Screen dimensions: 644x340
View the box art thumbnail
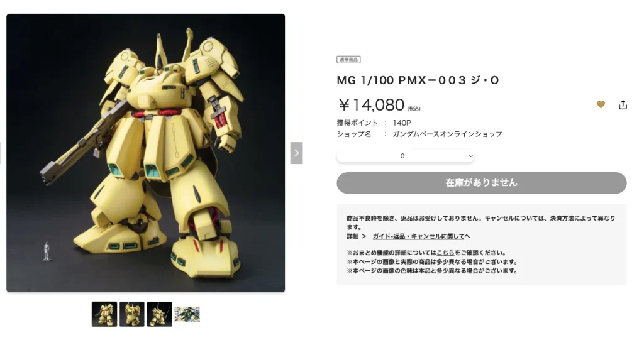pyautogui.click(x=187, y=314)
